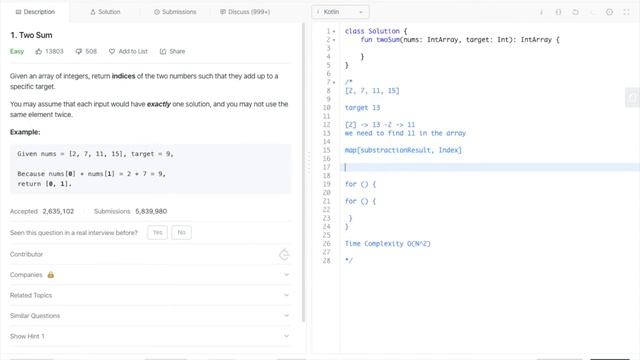
Task: Click the description panel vertical scrollbar
Action: click(303, 171)
